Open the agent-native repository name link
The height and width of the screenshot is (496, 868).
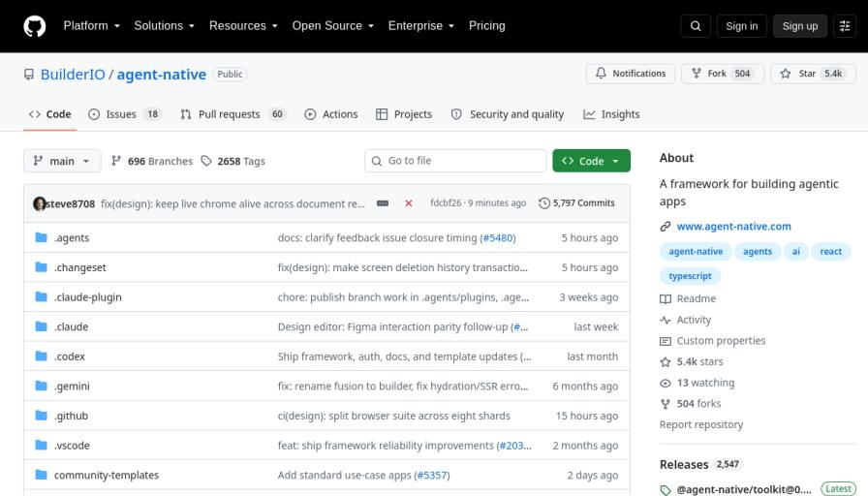click(x=161, y=75)
